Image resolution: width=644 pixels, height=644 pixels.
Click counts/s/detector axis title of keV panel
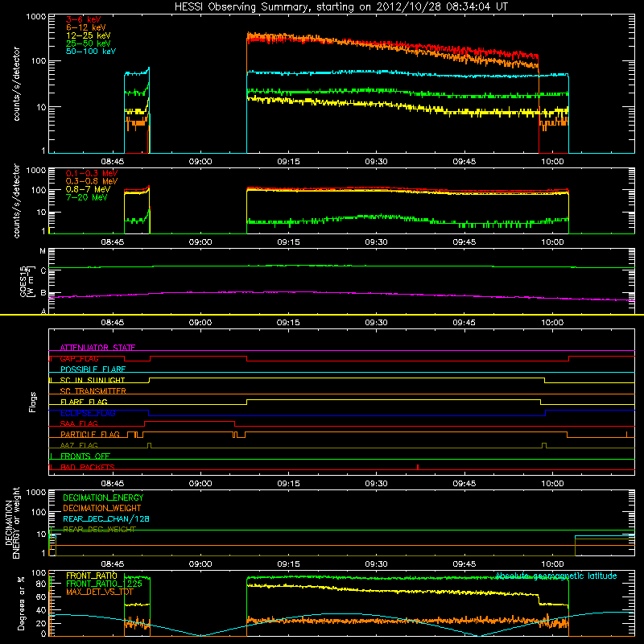pyautogui.click(x=16, y=84)
